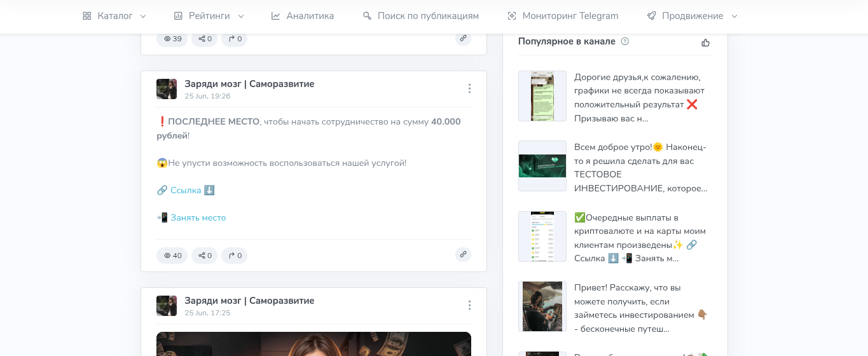Click shares counter on the topmost post
The height and width of the screenshot is (356, 868).
coord(205,39)
